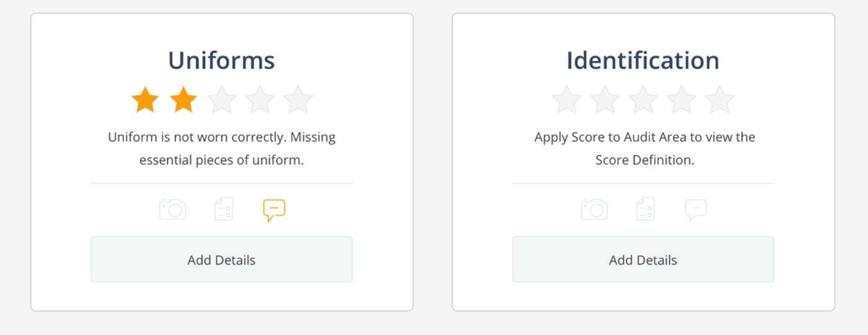Click the Identification card heading
Image resolution: width=868 pixels, height=335 pixels.
[x=643, y=60]
